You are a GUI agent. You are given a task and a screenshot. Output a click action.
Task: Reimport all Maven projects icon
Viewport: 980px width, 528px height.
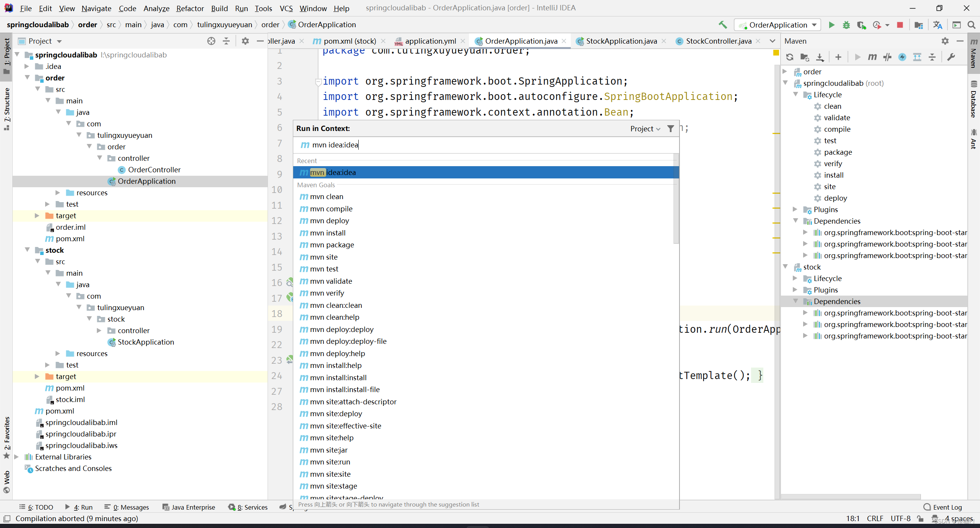[x=790, y=57]
